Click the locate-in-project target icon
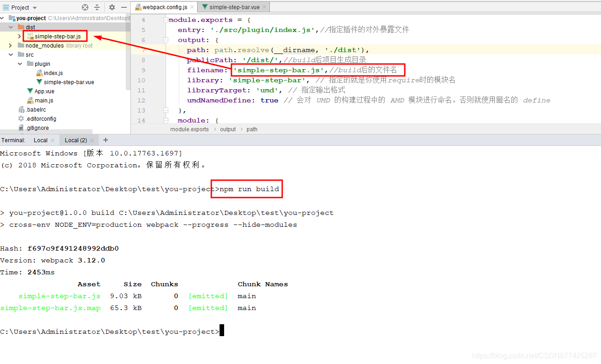 [85, 7]
